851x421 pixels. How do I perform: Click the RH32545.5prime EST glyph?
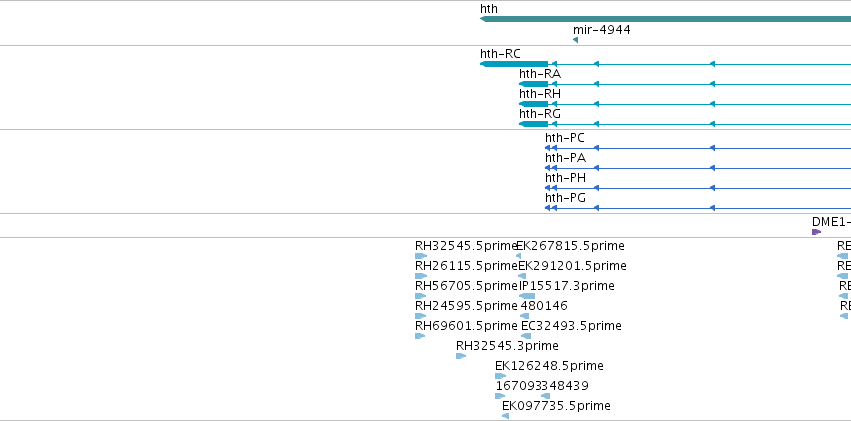click(421, 256)
